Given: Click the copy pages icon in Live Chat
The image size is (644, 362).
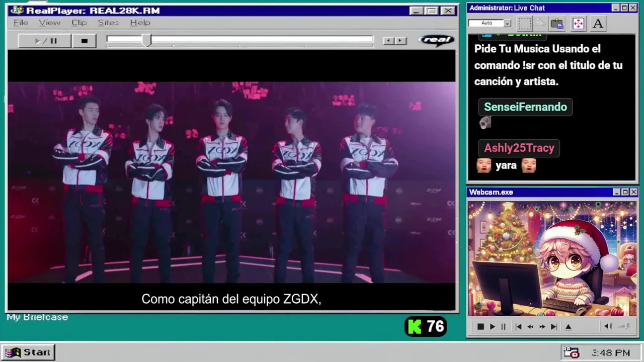Looking at the screenshot, I should 540,23.
